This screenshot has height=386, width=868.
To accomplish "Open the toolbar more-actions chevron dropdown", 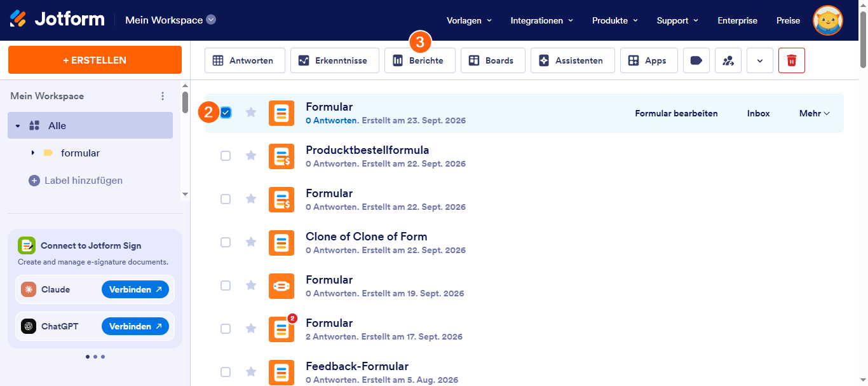I will (760, 60).
